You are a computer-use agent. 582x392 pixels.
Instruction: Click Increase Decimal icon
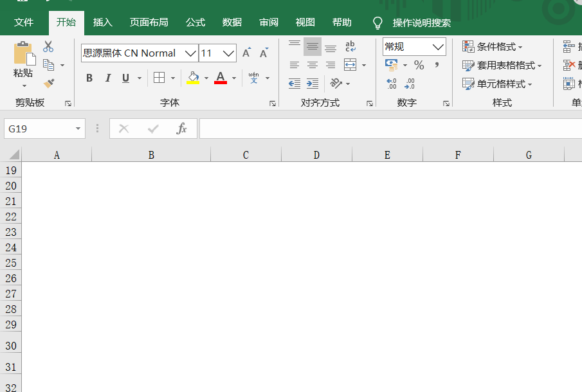(392, 84)
